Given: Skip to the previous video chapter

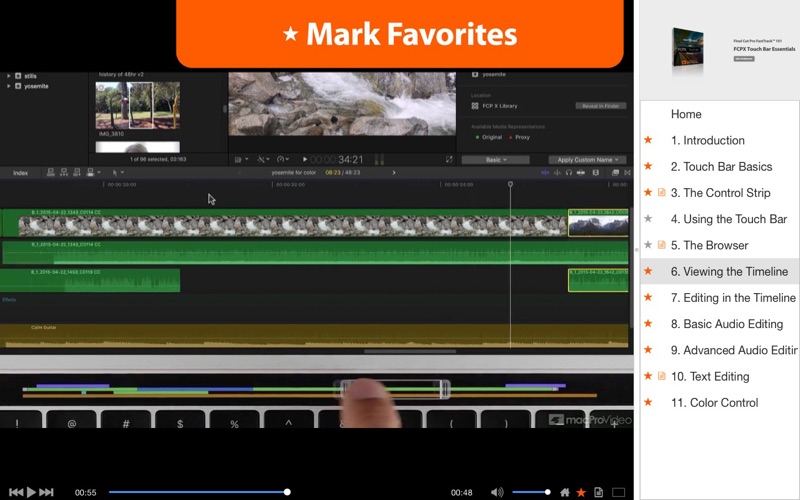Looking at the screenshot, I should (16, 492).
